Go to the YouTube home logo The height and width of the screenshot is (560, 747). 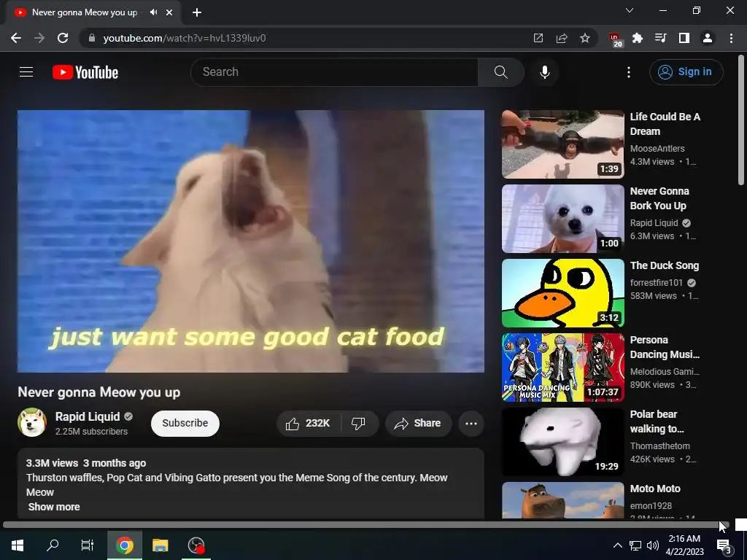pyautogui.click(x=85, y=72)
